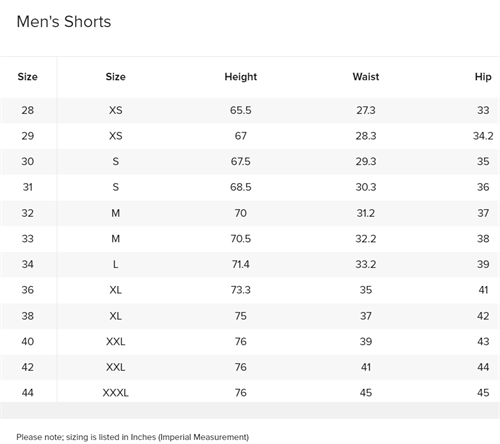Click the second Size column header
The image size is (500, 444).
[x=115, y=77]
